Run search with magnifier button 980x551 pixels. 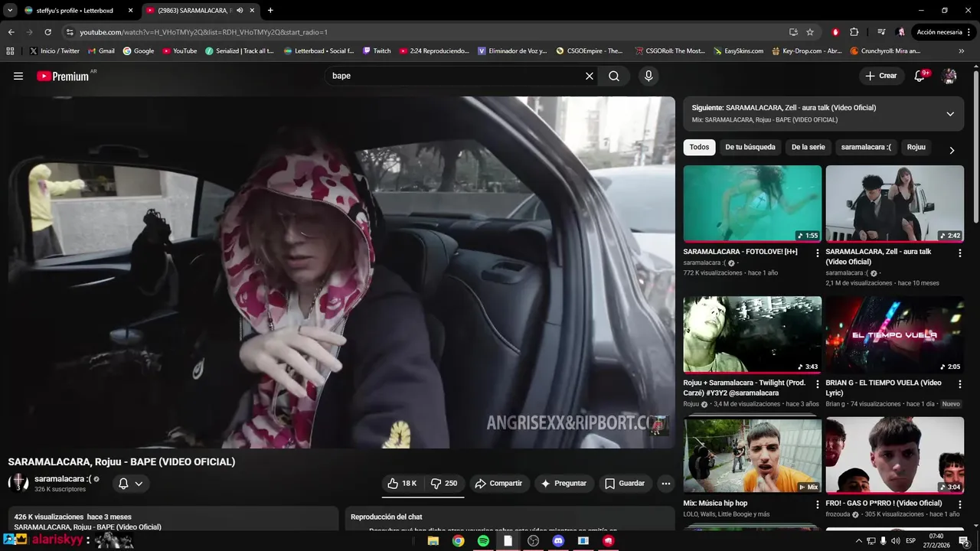click(x=614, y=76)
